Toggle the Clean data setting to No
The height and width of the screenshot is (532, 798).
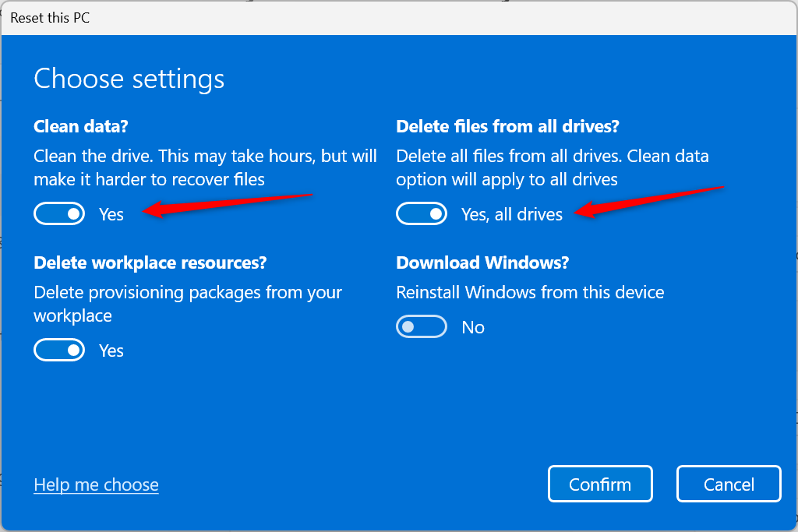point(59,213)
